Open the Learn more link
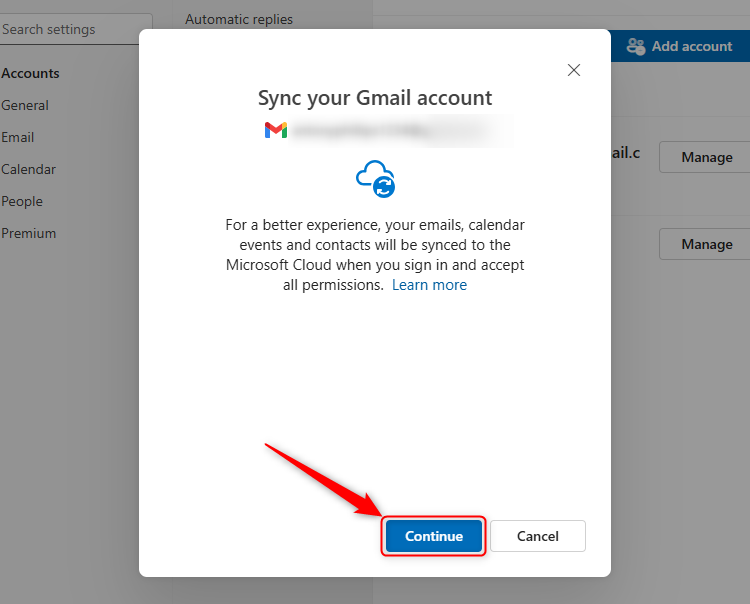 [429, 285]
